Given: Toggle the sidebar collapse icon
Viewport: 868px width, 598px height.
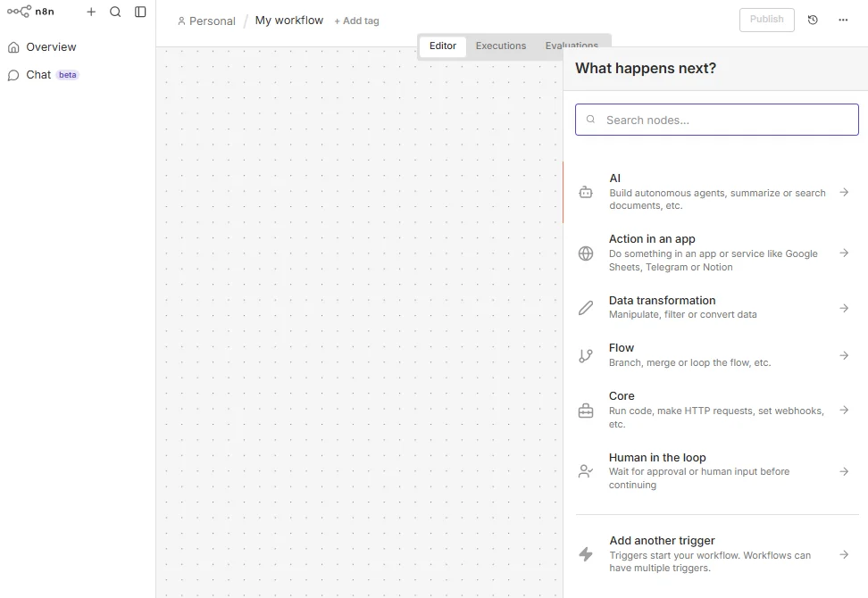Looking at the screenshot, I should 140,12.
